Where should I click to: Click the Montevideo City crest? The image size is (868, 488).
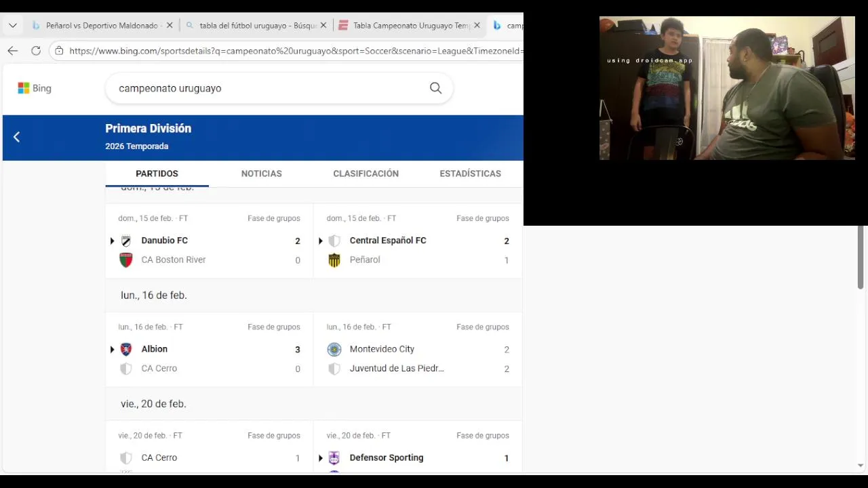point(334,349)
